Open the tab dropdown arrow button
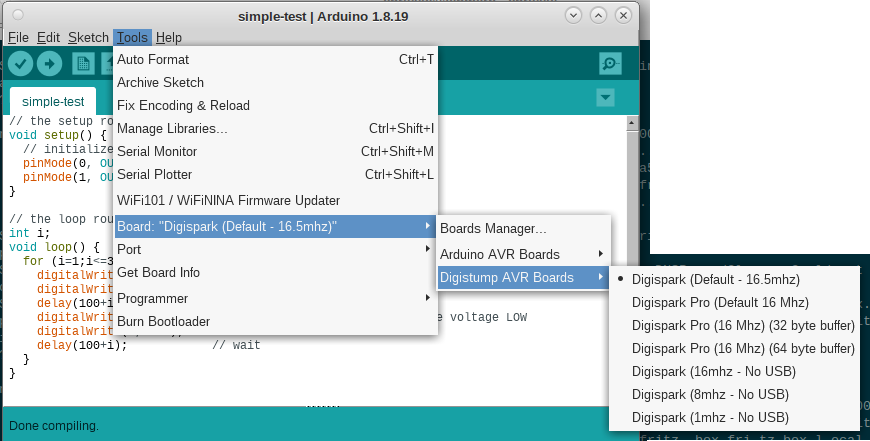Viewport: 870px width, 441px height. [605, 98]
